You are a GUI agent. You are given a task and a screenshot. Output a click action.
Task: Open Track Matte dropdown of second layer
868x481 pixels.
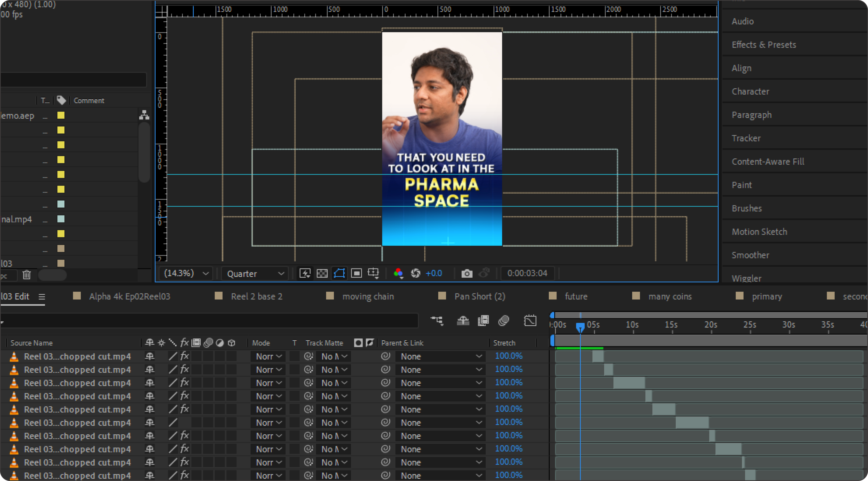click(x=334, y=370)
